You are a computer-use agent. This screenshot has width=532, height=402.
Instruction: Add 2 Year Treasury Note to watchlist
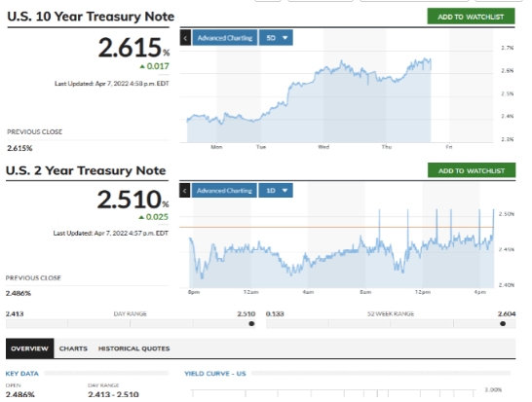pos(472,170)
